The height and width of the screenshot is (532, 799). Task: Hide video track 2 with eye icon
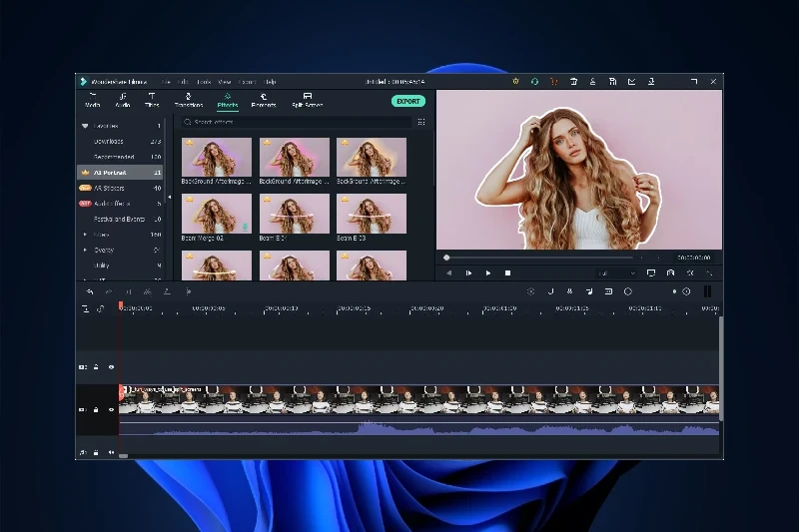pos(111,367)
